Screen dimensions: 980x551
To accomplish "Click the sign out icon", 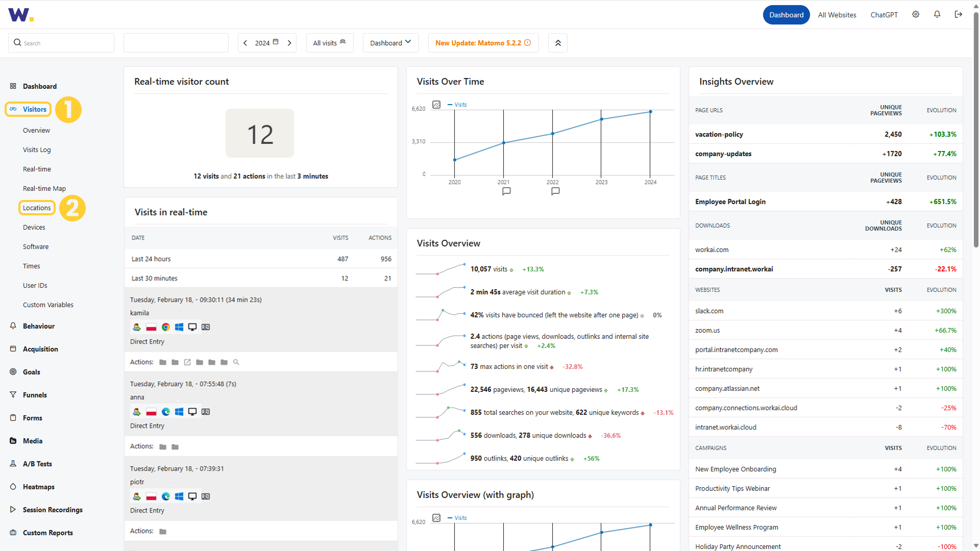I will [x=959, y=15].
